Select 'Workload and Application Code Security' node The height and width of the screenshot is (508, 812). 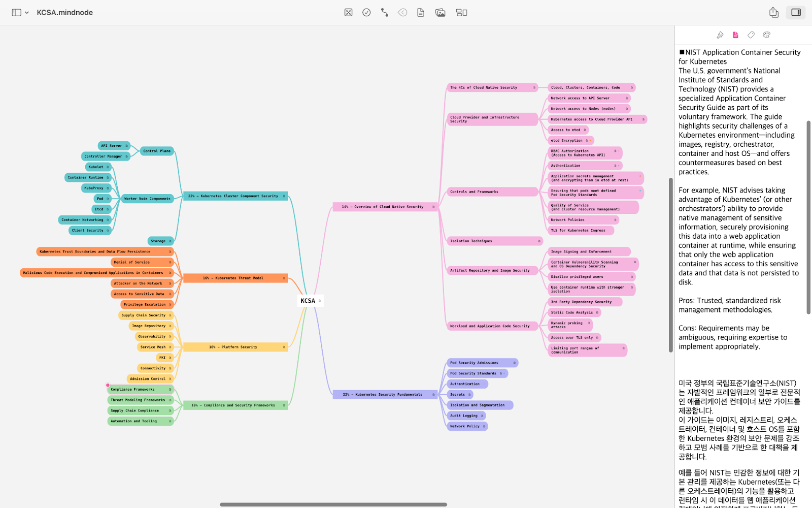492,326
